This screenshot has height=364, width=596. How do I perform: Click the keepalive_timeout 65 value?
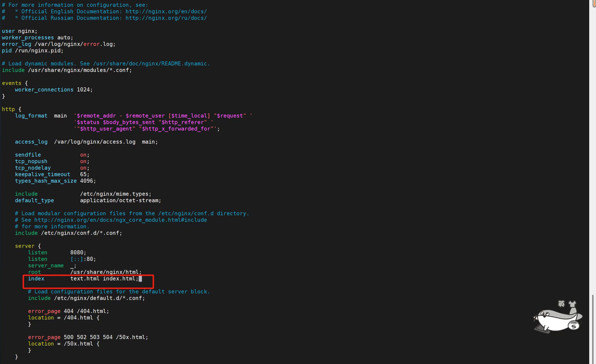click(x=83, y=174)
